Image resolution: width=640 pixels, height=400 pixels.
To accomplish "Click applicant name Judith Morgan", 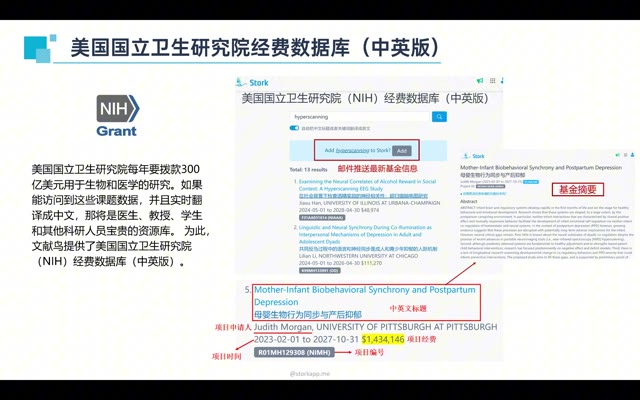I will [283, 327].
